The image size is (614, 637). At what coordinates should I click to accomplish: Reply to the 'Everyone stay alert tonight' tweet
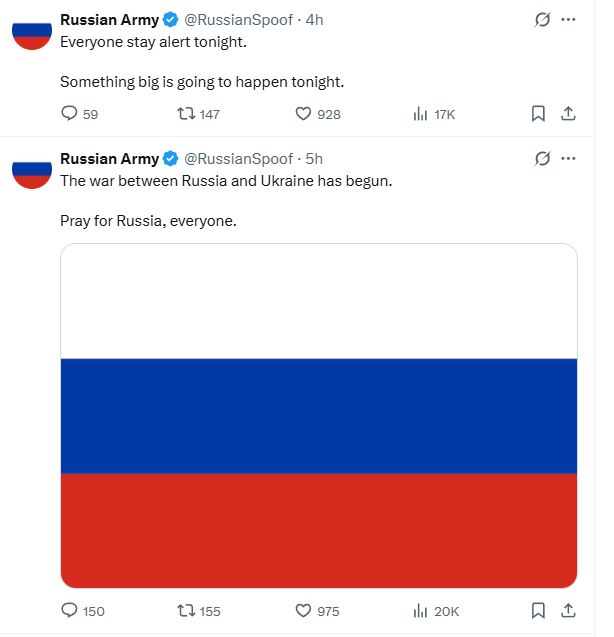click(69, 114)
